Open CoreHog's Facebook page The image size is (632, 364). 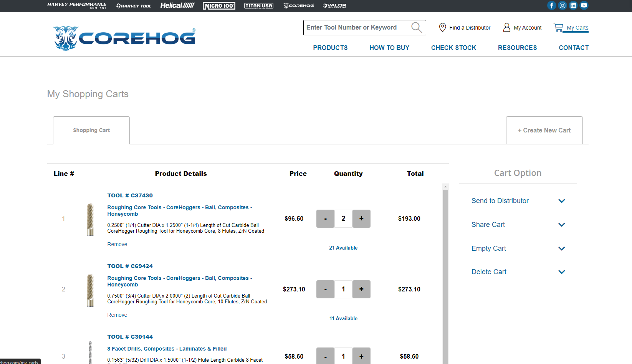[x=552, y=5]
